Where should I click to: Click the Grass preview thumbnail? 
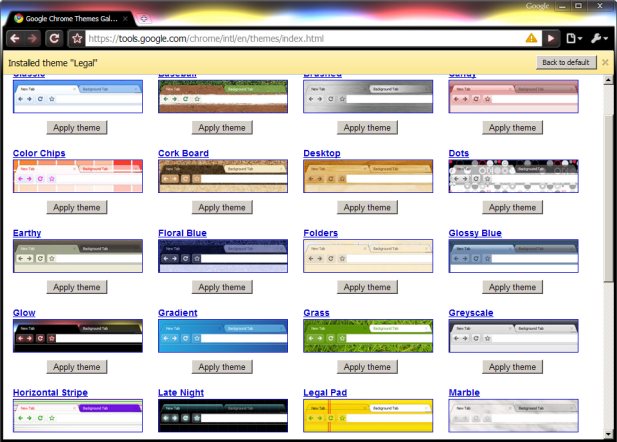(368, 336)
